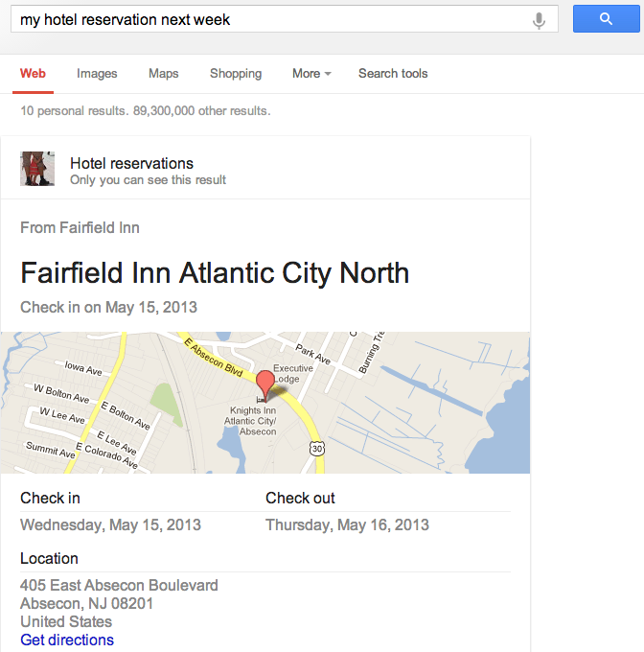Click the hotel icon under the map pin

(260, 399)
